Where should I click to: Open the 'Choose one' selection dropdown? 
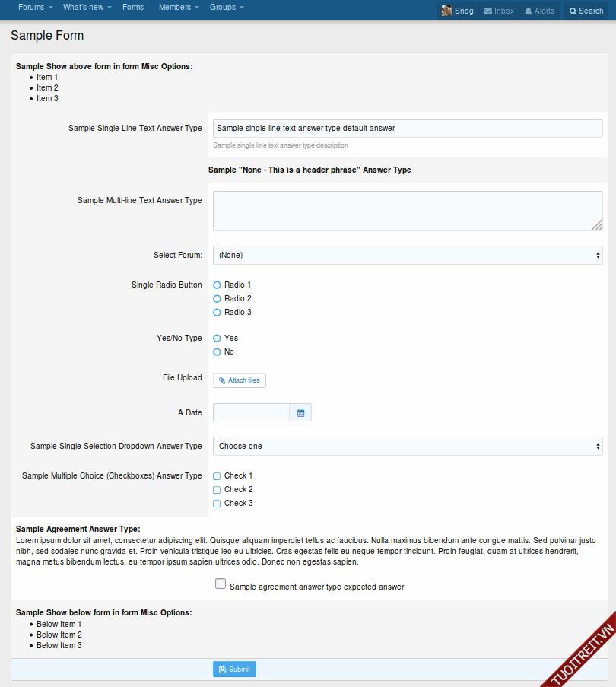click(408, 447)
